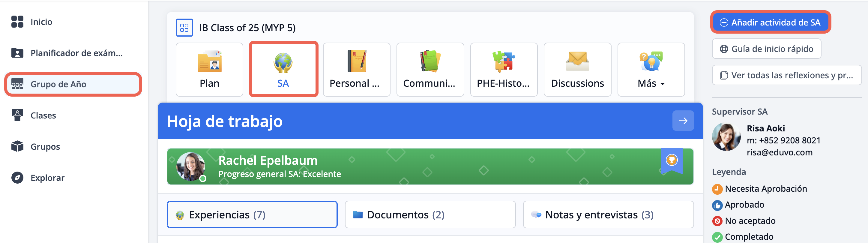Screen dimensions: 868x243
Task: Go to Clases in sidebar
Action: click(x=43, y=115)
